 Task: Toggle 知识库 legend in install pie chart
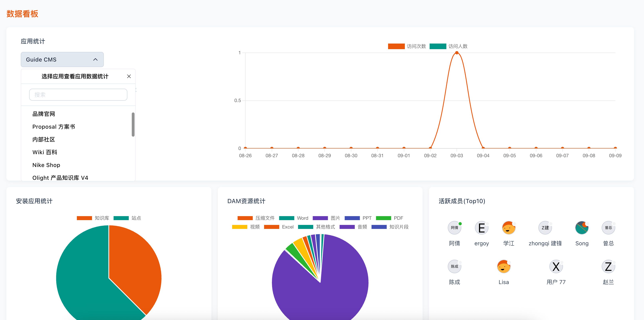(x=93, y=218)
